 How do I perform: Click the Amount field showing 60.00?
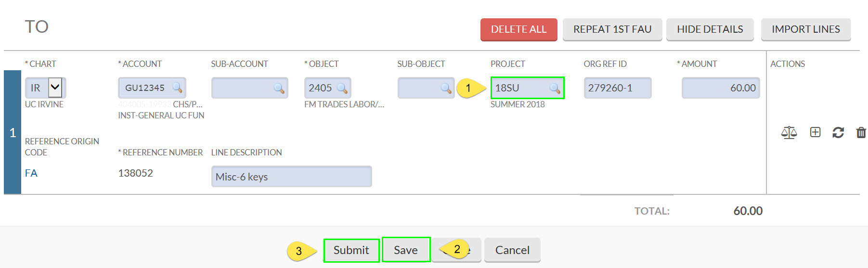(x=721, y=88)
